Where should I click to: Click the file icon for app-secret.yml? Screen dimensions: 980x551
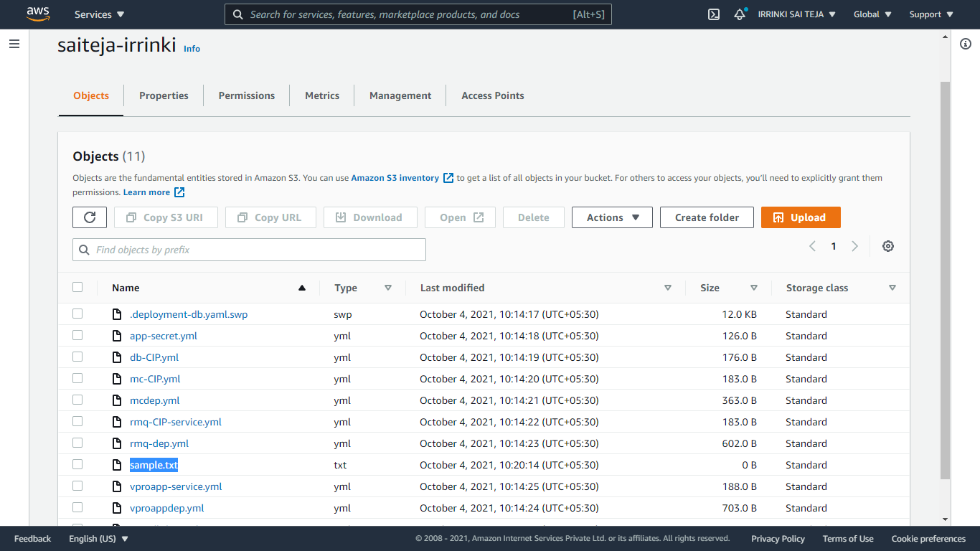coord(117,336)
